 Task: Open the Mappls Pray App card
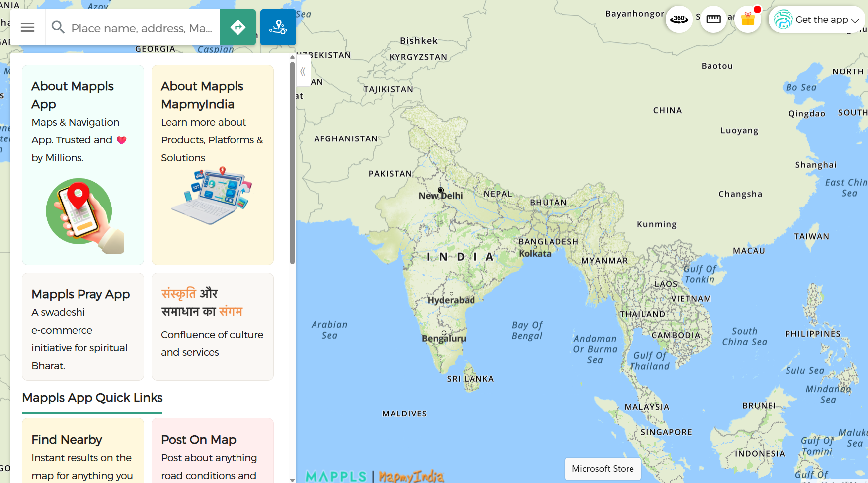pos(82,326)
